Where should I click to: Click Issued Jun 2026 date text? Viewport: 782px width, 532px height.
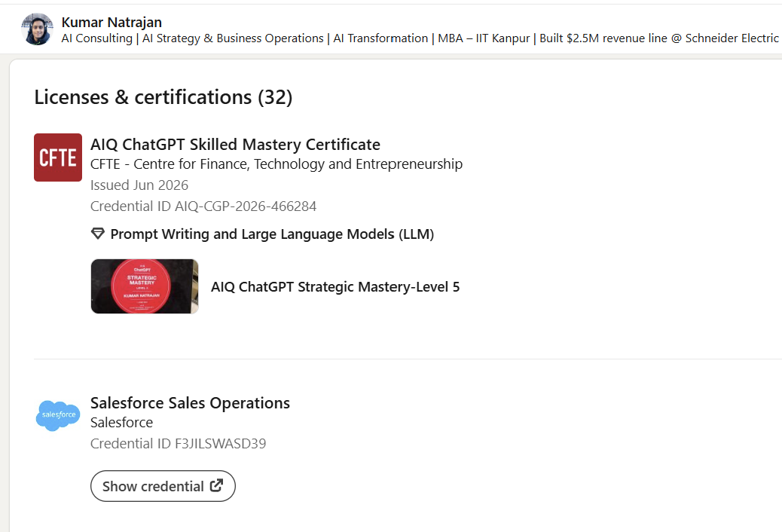point(139,185)
